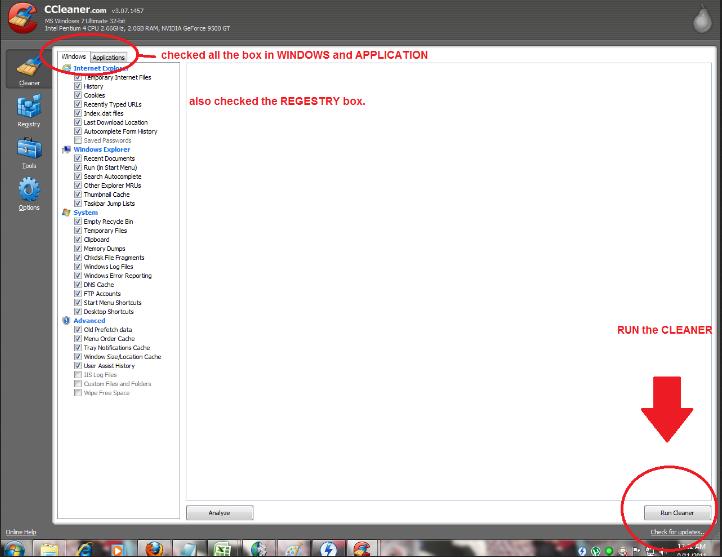Open Excel from the taskbar
The height and width of the screenshot is (557, 722).
222,549
